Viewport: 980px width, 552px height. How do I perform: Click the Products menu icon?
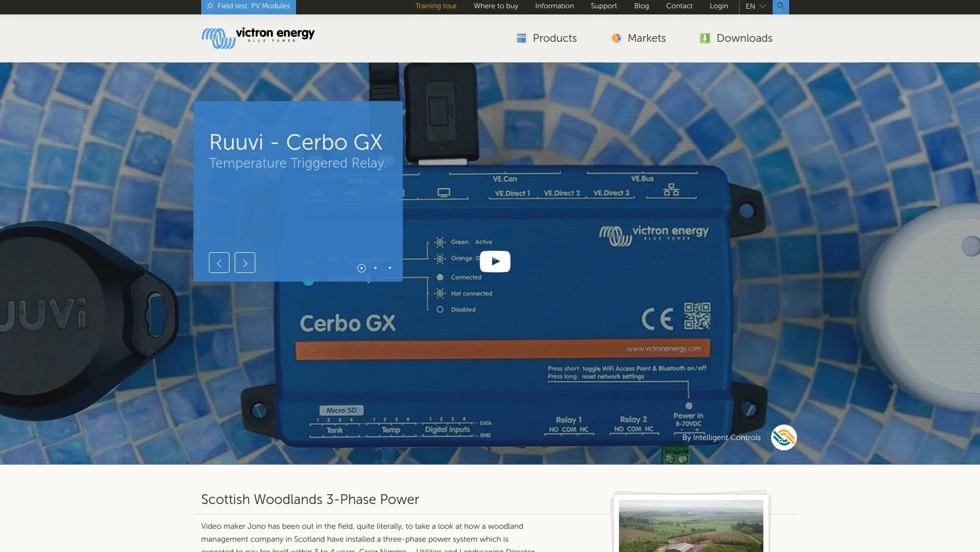tap(521, 38)
